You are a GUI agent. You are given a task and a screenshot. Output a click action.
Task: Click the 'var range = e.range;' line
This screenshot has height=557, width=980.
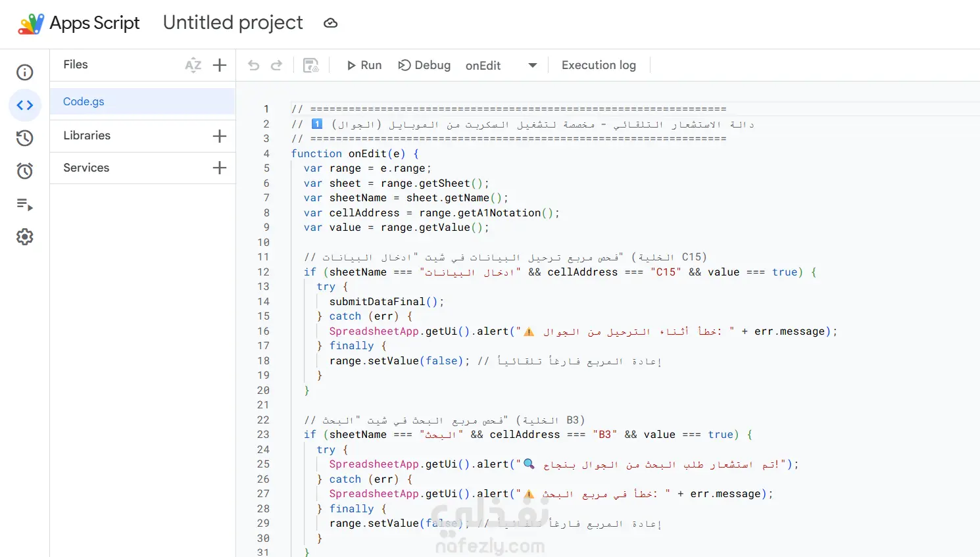coord(368,168)
